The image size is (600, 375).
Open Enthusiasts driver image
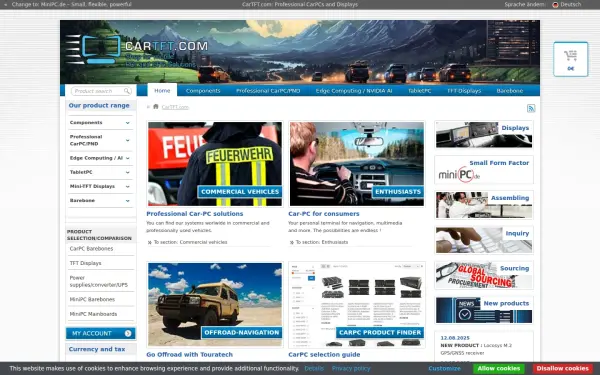pos(357,164)
